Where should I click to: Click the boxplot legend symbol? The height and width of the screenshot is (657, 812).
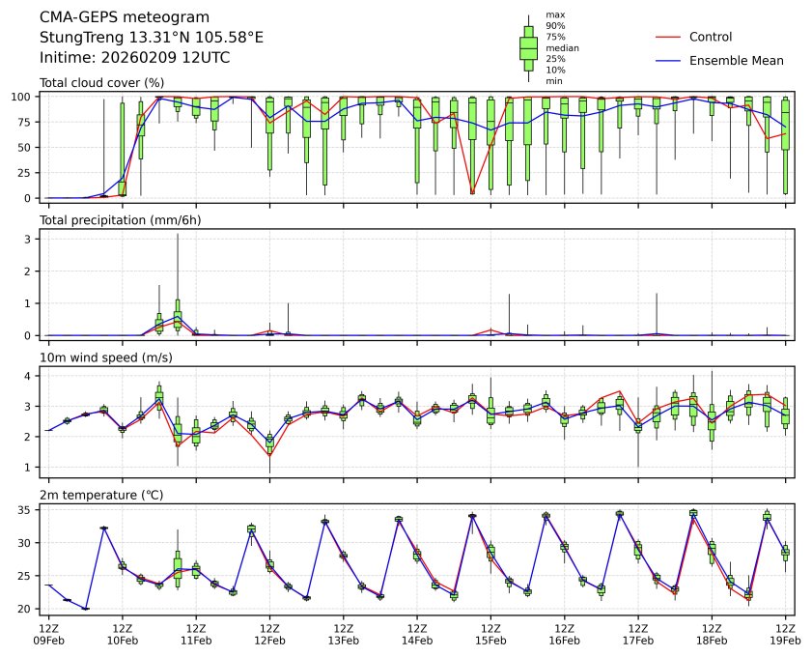click(x=528, y=48)
